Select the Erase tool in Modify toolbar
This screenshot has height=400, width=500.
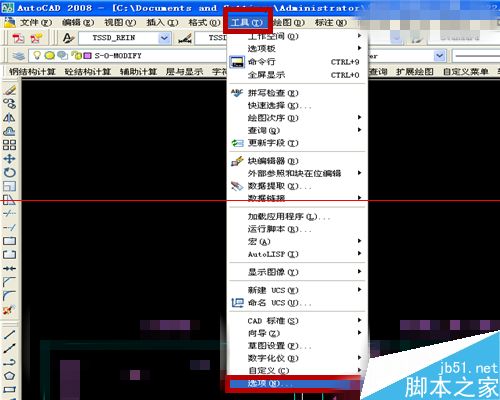(x=9, y=90)
